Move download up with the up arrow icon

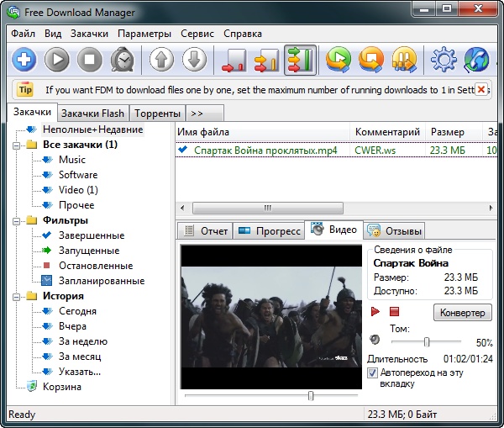(162, 60)
